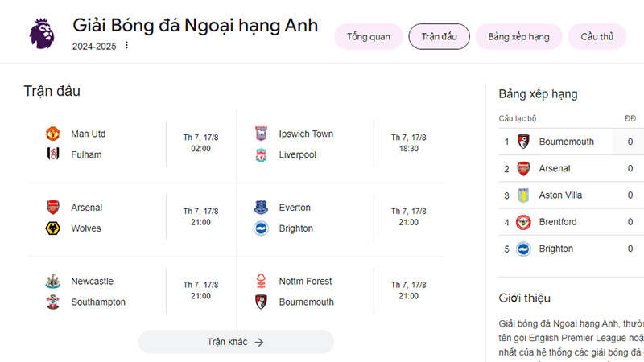
Task: Click Wolves team name
Action: click(86, 228)
